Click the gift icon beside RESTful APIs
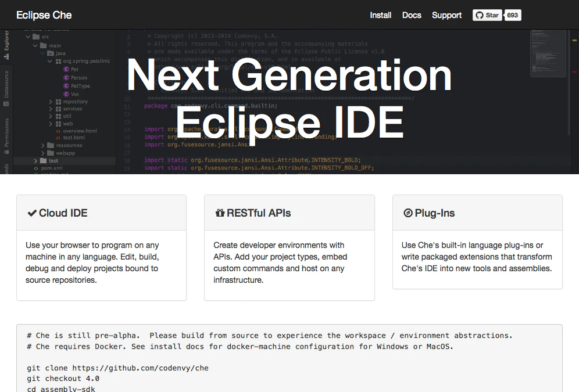Image resolution: width=579 pixels, height=392 pixels. [x=220, y=213]
